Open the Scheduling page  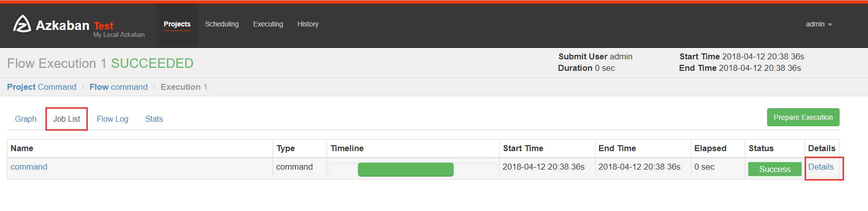click(222, 24)
